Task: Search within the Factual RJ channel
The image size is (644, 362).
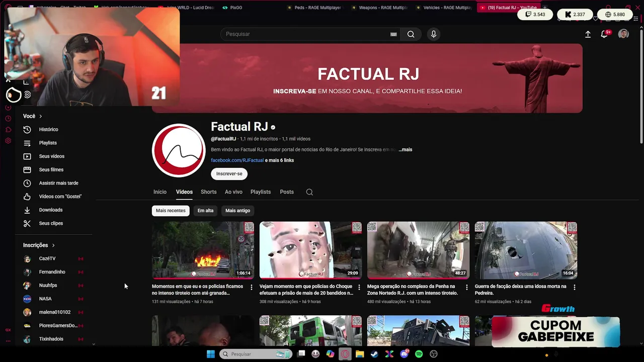Action: click(x=309, y=192)
